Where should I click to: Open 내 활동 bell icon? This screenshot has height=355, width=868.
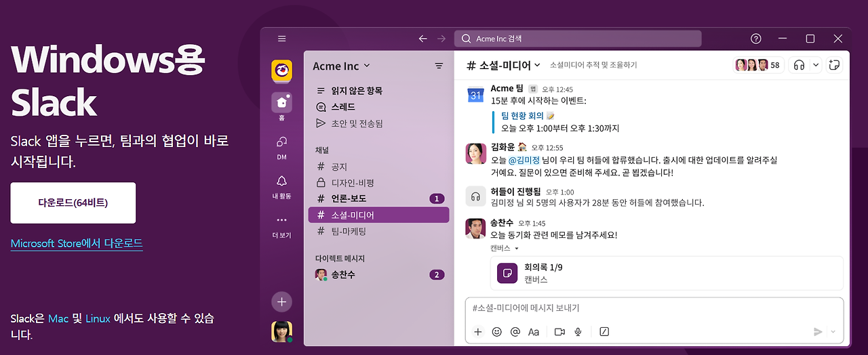[282, 181]
